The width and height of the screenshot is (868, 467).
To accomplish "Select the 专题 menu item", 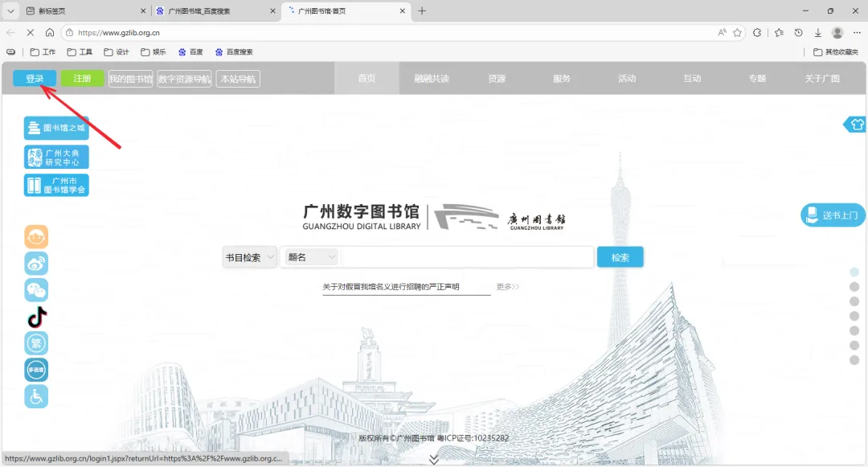I will [x=757, y=78].
